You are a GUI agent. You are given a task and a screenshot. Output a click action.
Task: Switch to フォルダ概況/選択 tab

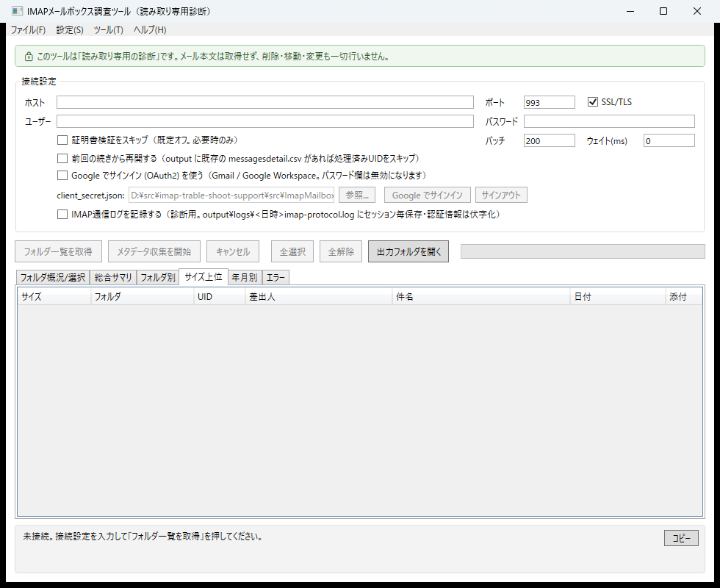click(x=53, y=278)
